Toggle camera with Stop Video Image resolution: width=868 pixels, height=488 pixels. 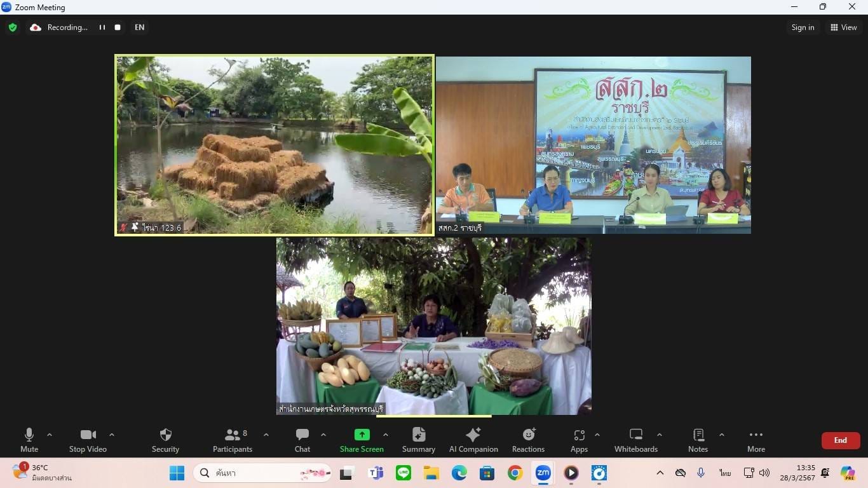[x=88, y=440]
